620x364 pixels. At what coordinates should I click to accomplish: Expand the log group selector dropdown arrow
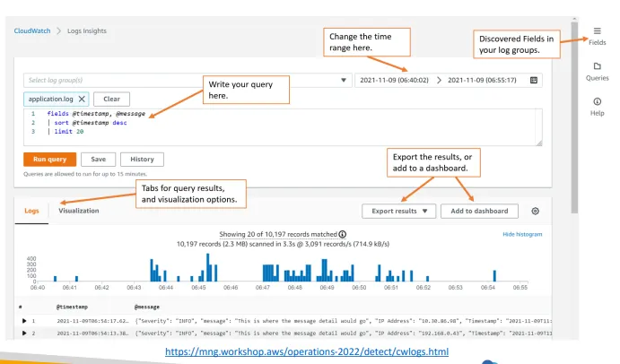click(344, 80)
